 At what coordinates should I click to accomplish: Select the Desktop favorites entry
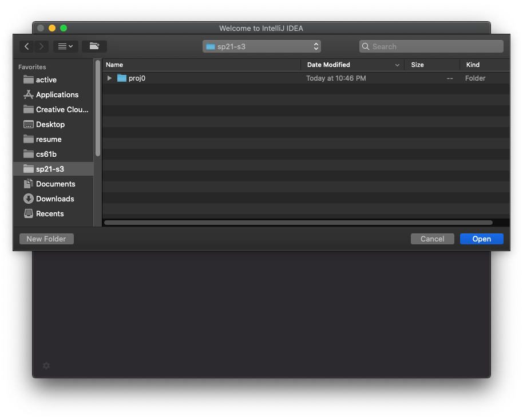50,124
